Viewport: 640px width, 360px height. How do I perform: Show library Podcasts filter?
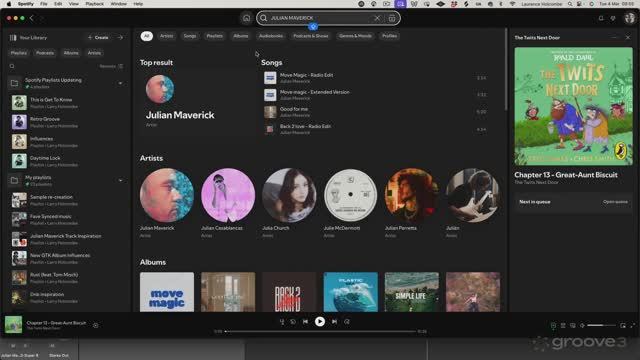(x=45, y=53)
